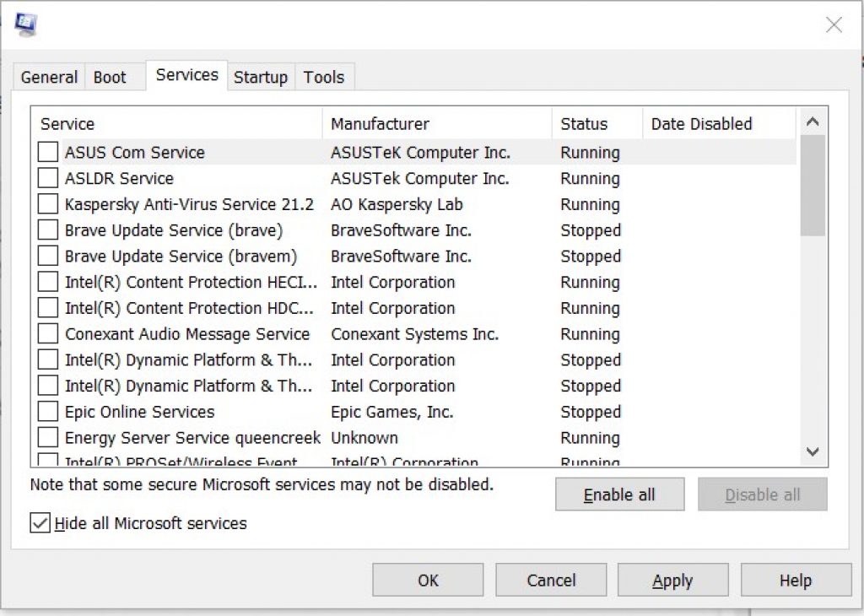864x616 pixels.
Task: Switch to the Startup tab
Action: pos(261,77)
